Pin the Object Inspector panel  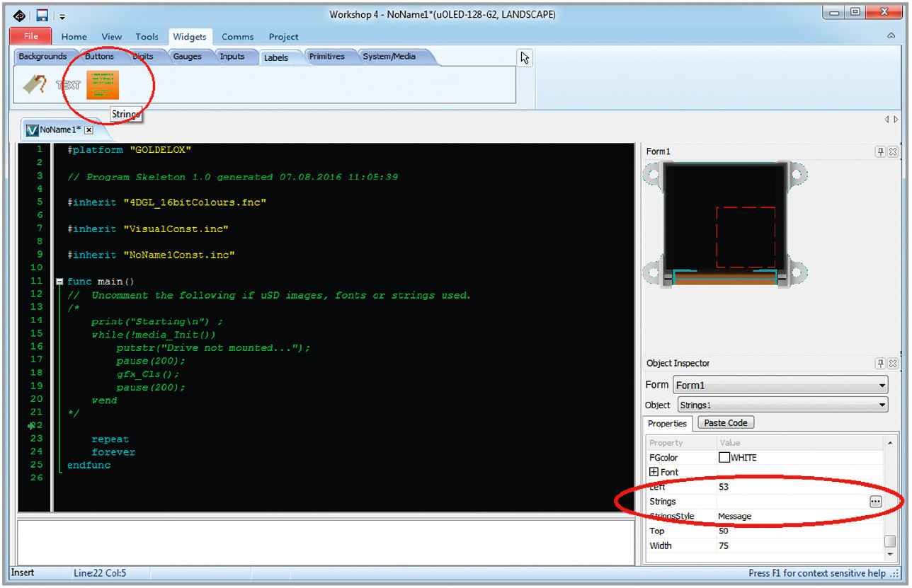click(x=880, y=364)
